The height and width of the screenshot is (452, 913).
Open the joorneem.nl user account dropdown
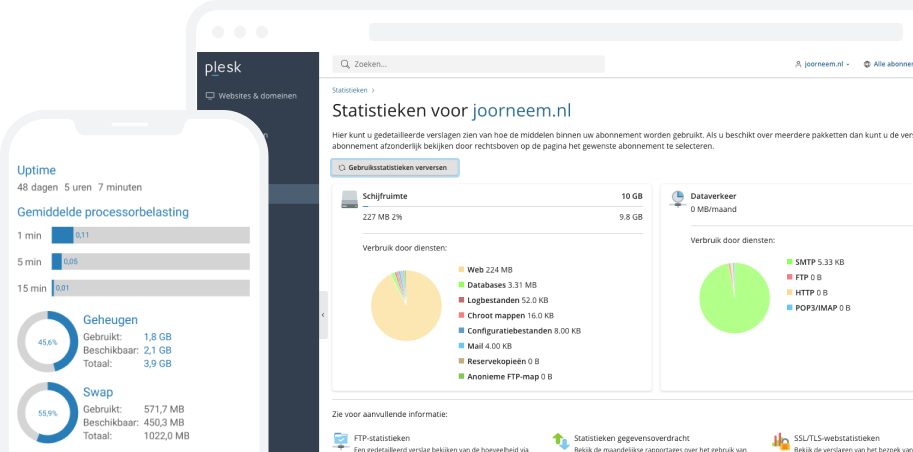coord(822,64)
